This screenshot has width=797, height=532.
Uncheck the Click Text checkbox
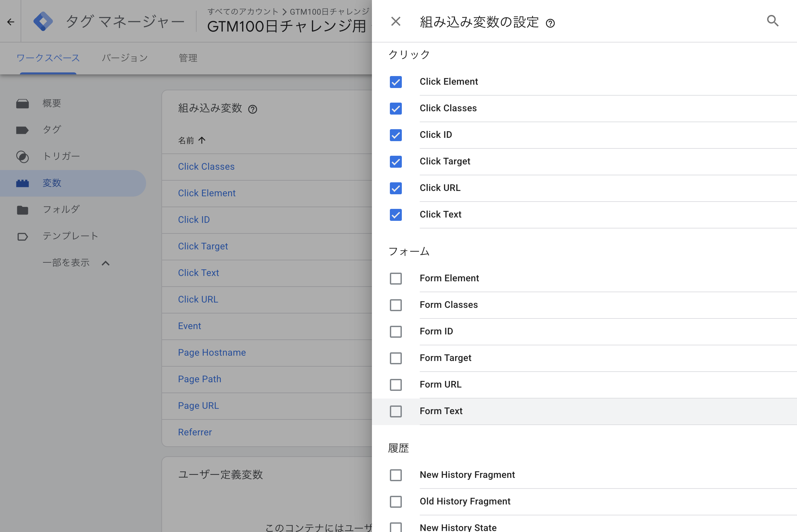point(396,215)
